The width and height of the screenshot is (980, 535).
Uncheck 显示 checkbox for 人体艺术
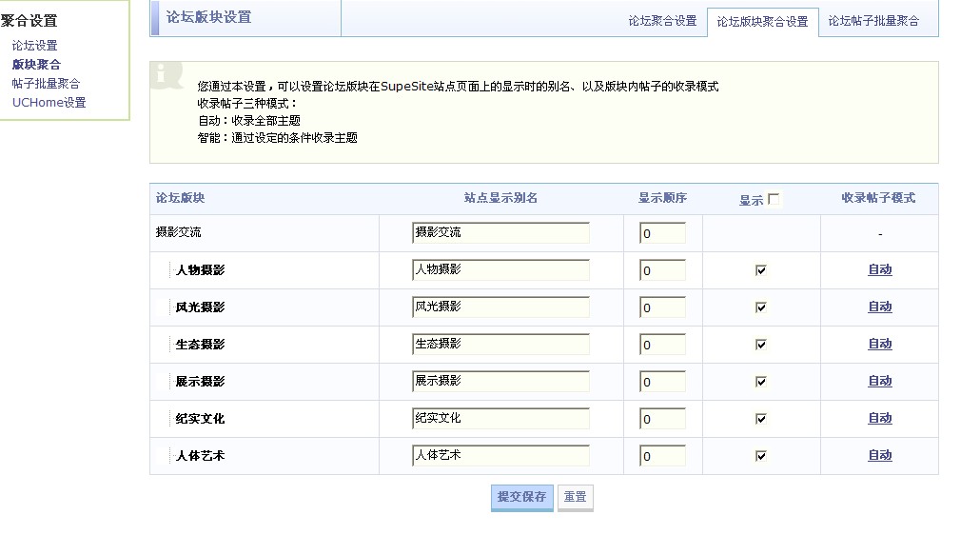pos(760,456)
